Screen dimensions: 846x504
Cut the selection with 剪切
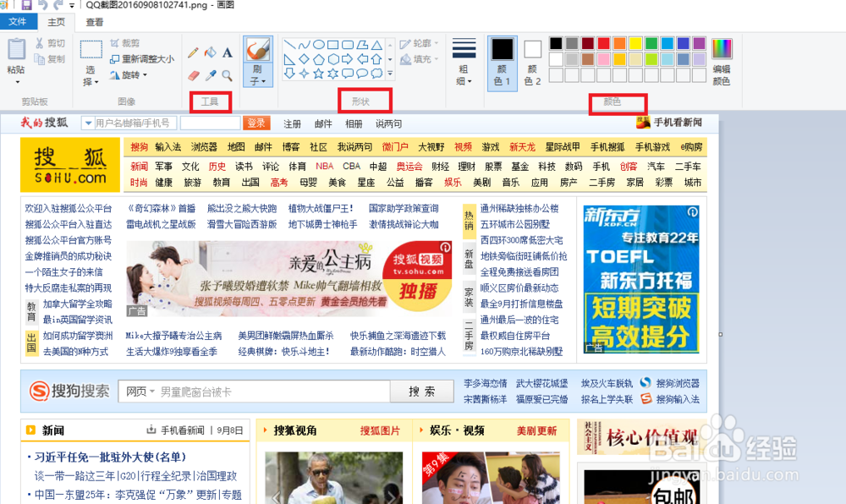[x=50, y=43]
